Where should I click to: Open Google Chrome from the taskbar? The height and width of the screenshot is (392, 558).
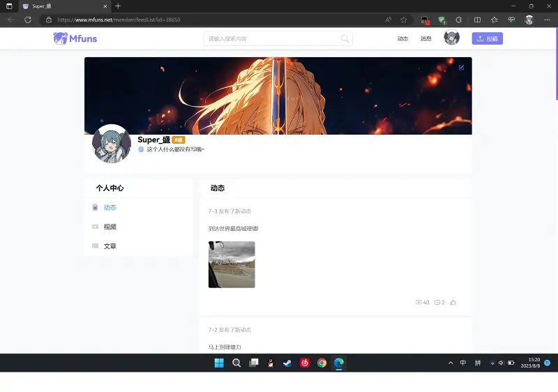point(322,363)
